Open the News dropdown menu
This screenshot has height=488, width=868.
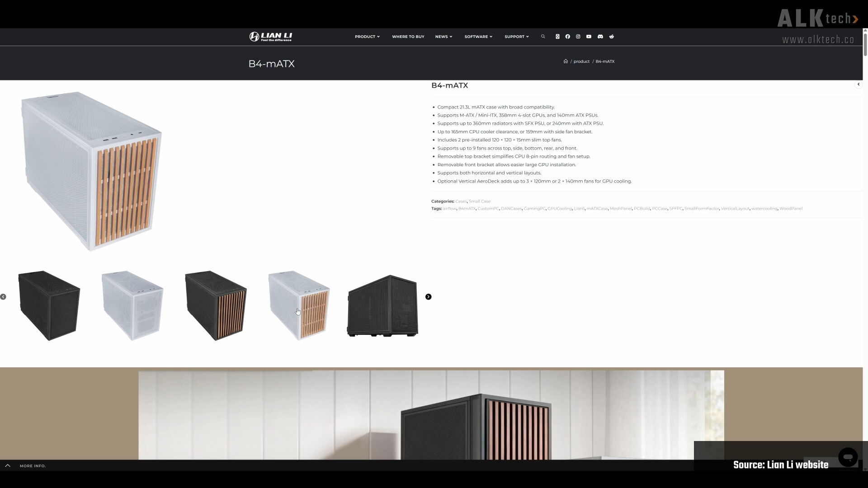pos(443,37)
